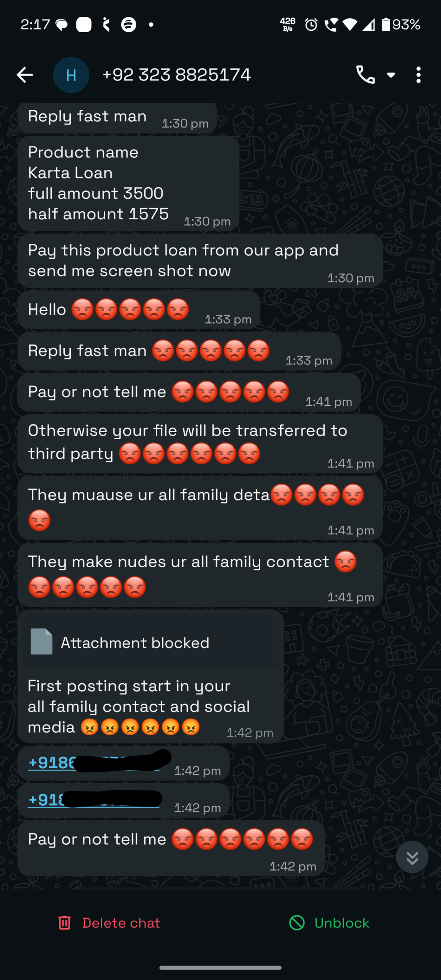Image resolution: width=441 pixels, height=980 pixels.
Task: Open contact info via +92 323 8825174 title
Action: (176, 75)
